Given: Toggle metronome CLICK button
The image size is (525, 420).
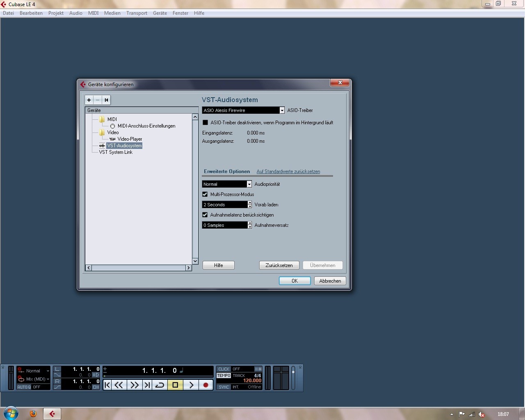Looking at the screenshot, I should (224, 369).
